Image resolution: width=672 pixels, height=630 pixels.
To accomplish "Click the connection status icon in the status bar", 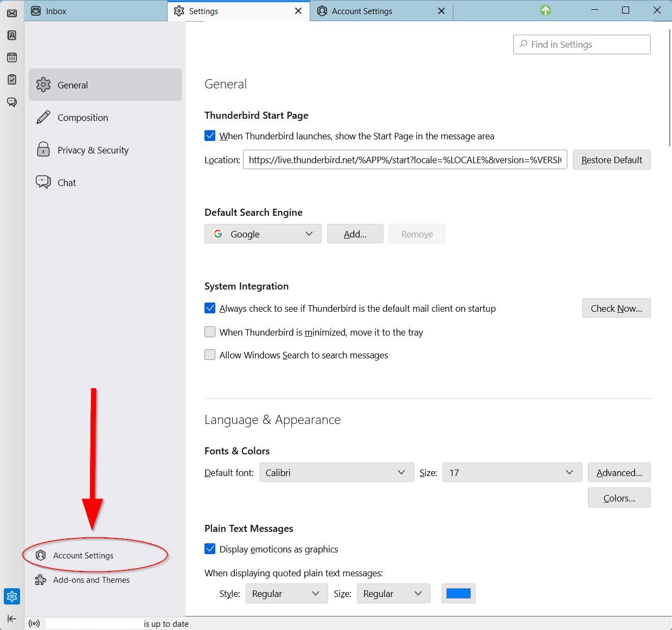I will pyautogui.click(x=34, y=623).
